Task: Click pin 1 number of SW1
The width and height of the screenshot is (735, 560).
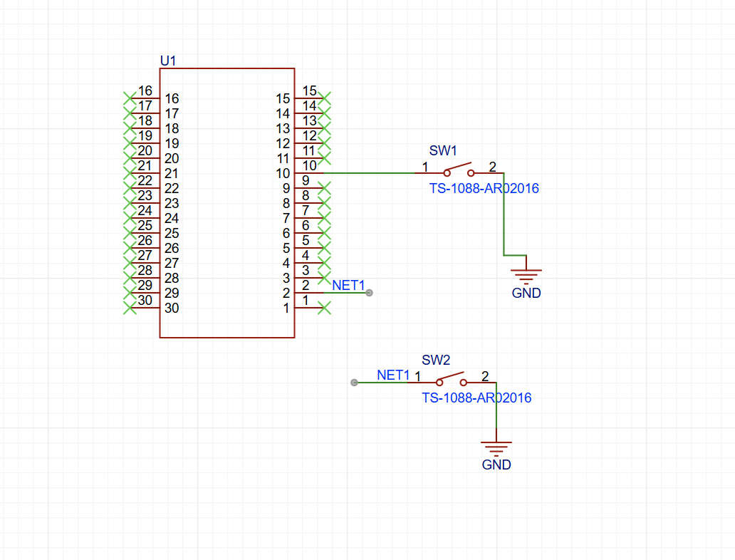Action: (425, 167)
